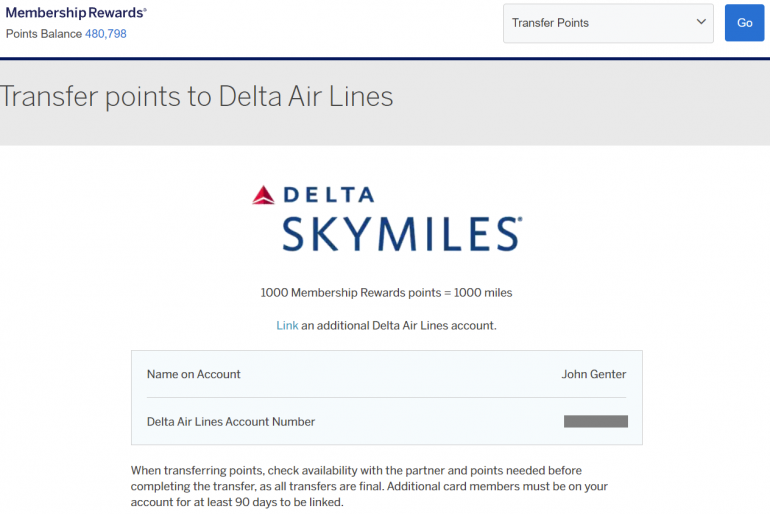770x514 pixels.
Task: Click the DELTA wordmark text
Action: click(x=327, y=195)
